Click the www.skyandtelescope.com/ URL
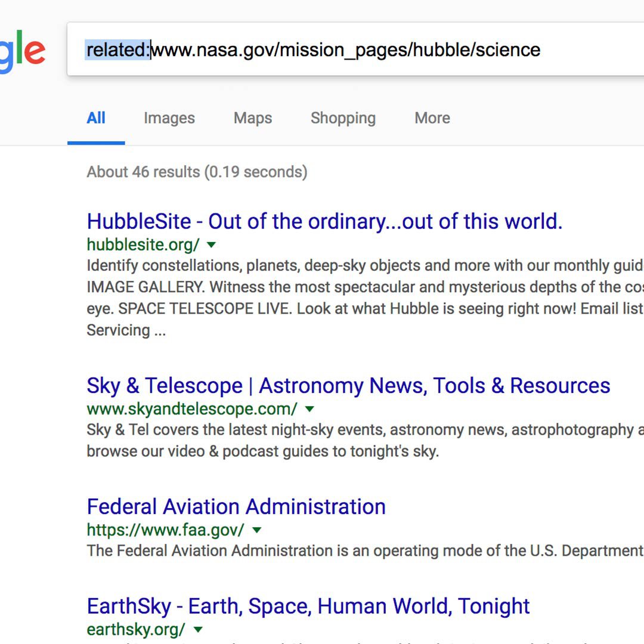Image resolution: width=644 pixels, height=644 pixels. tap(192, 409)
